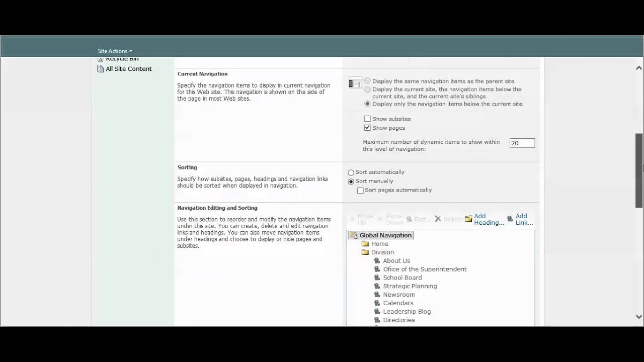Image resolution: width=644 pixels, height=362 pixels.
Task: Click the Directories link icon
Action: pyautogui.click(x=377, y=320)
